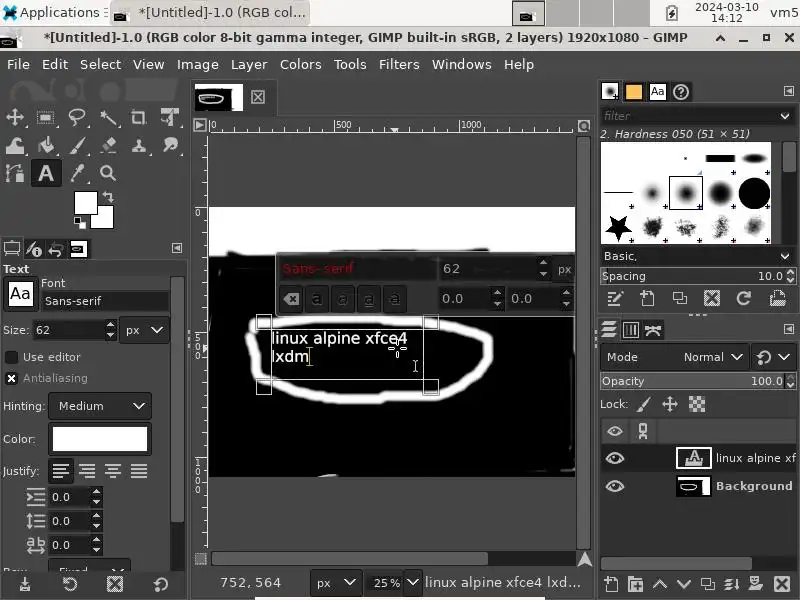Select the Free Select lasso tool
Viewport: 800px width, 600px height.
tap(77, 117)
